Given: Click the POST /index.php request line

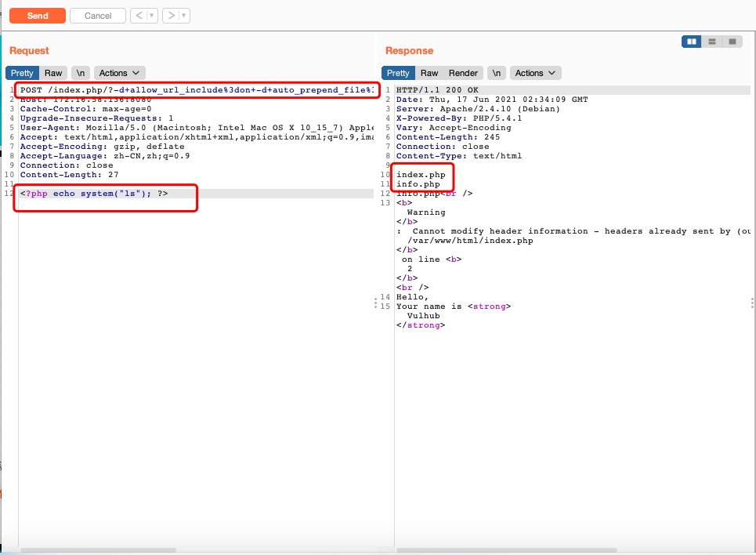Looking at the screenshot, I should (197, 90).
